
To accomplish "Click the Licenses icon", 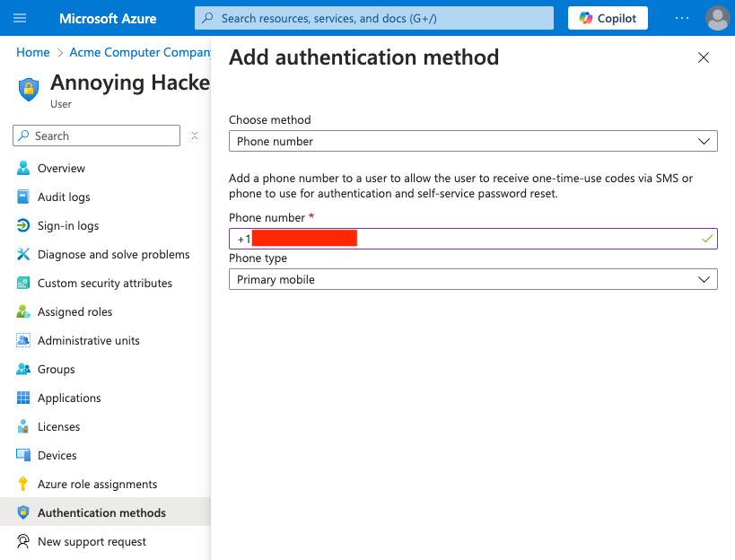I will [23, 426].
